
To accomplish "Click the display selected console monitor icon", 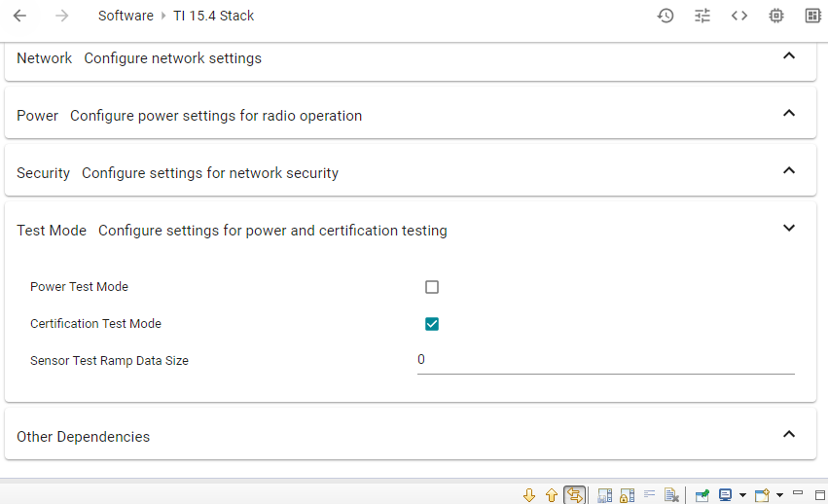I will (x=725, y=495).
